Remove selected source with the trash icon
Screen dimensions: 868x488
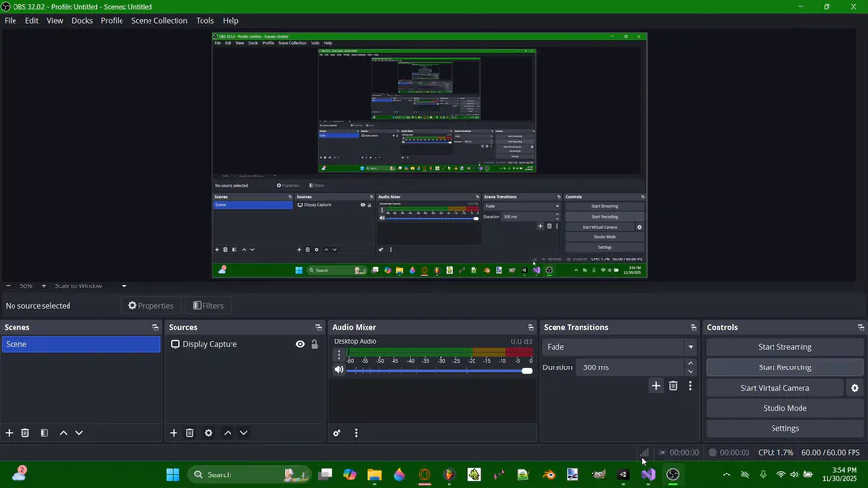pos(189,433)
